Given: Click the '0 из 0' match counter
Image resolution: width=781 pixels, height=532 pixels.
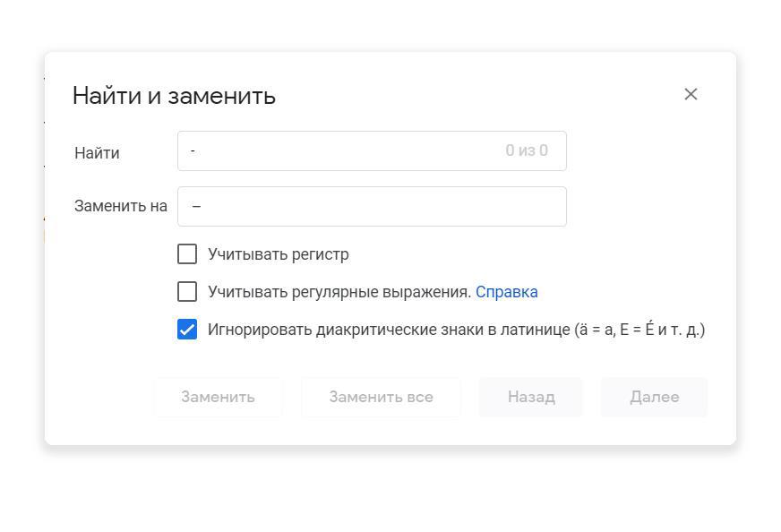Looking at the screenshot, I should [x=527, y=150].
